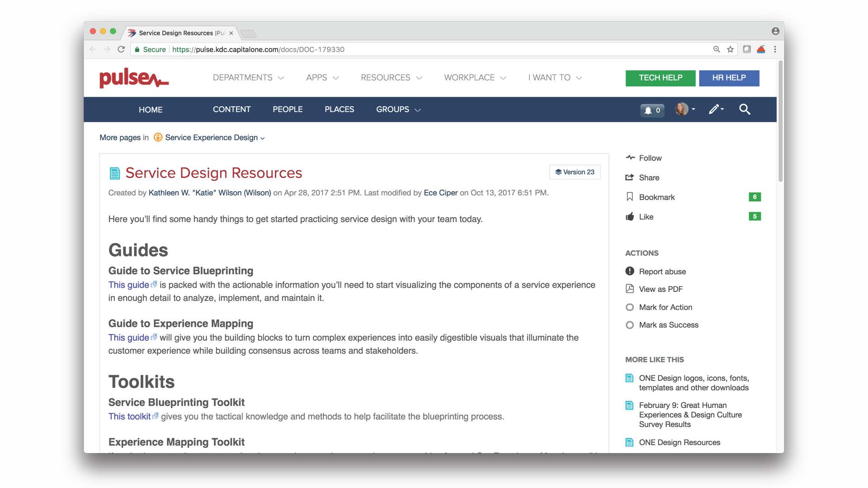Click the browser forward arrow
868x488 pixels.
107,49
